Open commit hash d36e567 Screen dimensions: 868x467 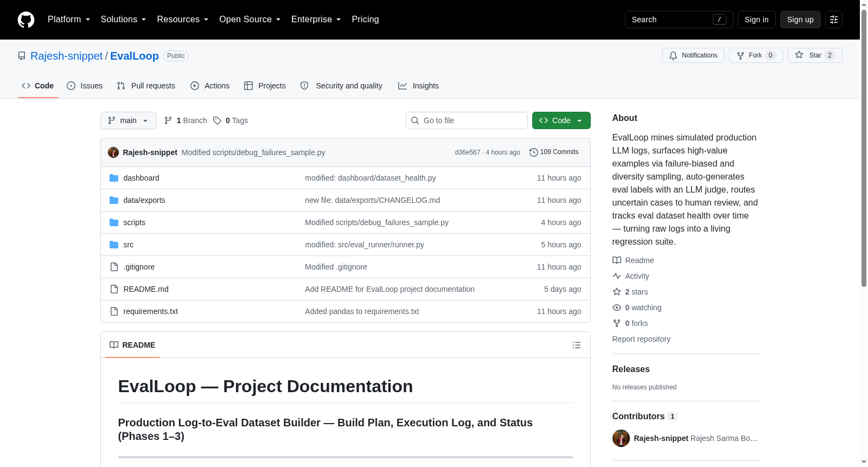pyautogui.click(x=468, y=152)
